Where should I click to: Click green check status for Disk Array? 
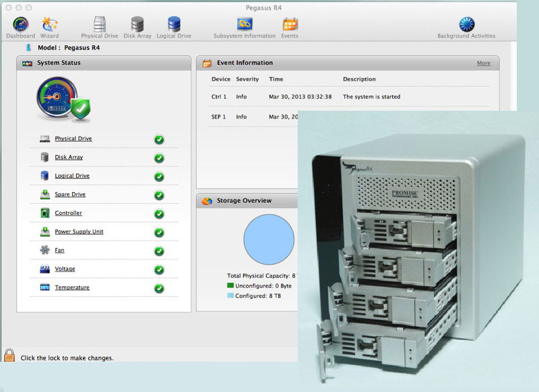[x=159, y=158]
